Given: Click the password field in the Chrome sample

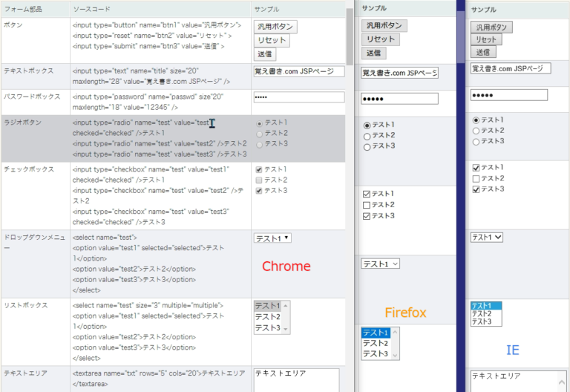Looking at the screenshot, I should [298, 97].
